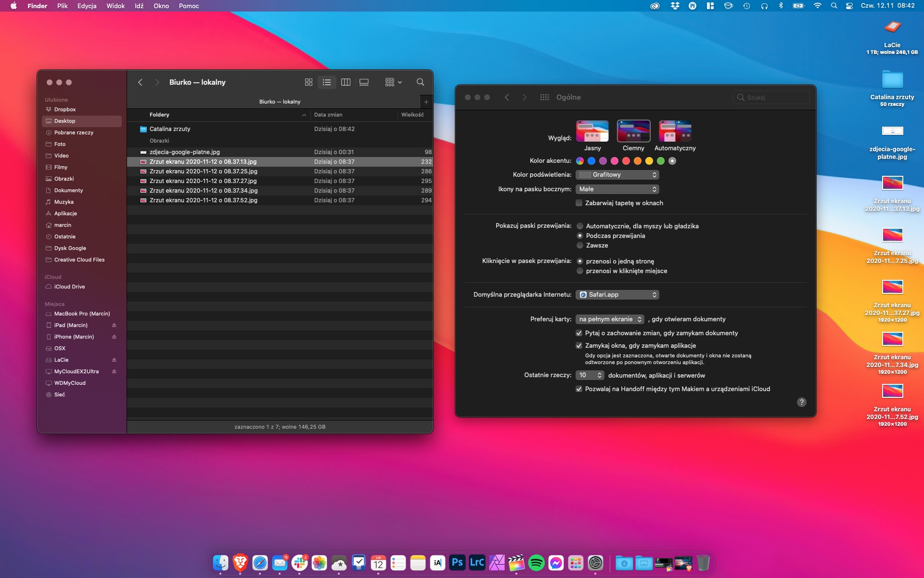Open the Okno menu

pyautogui.click(x=161, y=6)
